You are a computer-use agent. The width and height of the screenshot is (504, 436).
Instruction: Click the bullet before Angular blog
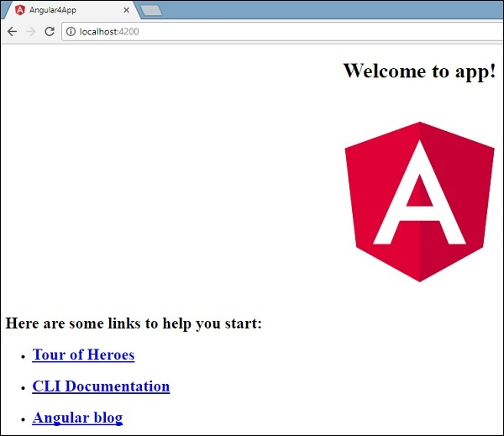click(23, 419)
